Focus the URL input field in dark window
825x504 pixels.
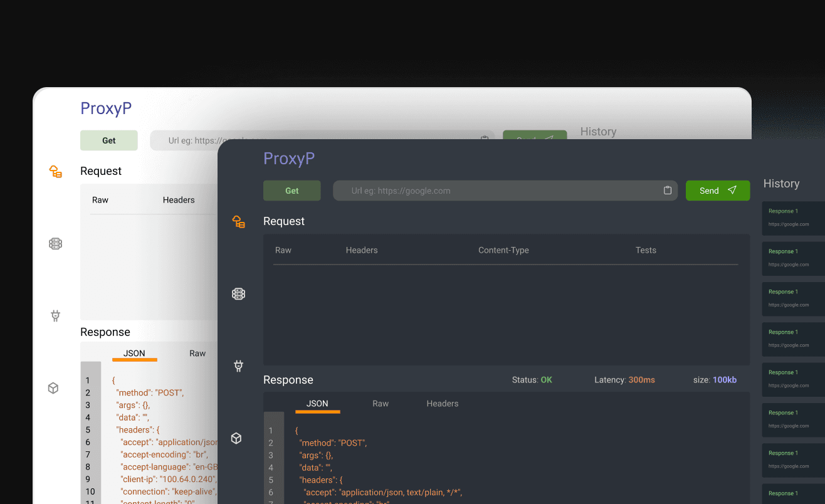tap(505, 191)
